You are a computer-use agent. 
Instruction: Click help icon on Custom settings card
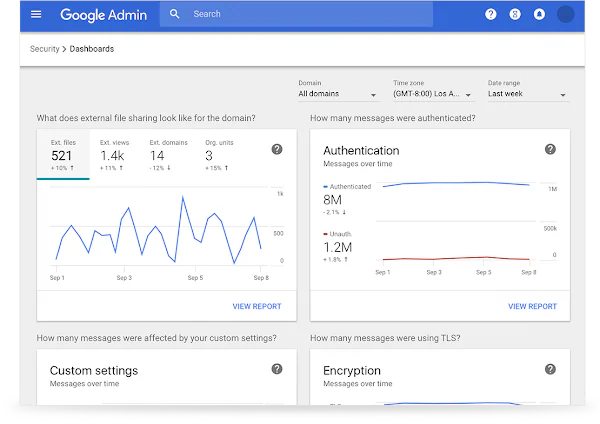(277, 369)
